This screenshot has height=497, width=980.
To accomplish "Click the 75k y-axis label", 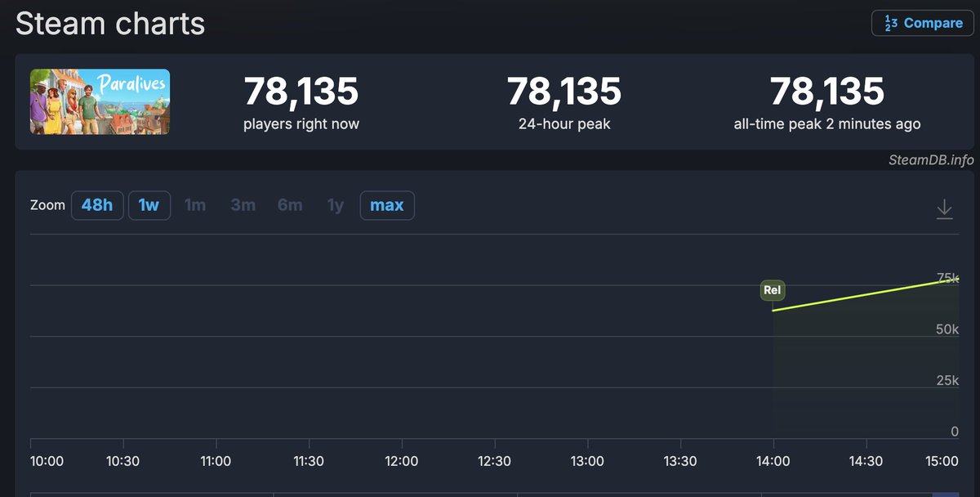I will [x=947, y=278].
